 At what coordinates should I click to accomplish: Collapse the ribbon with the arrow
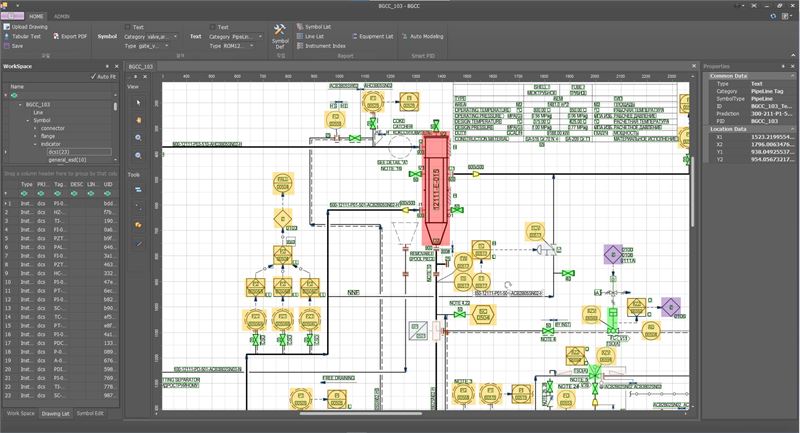[x=793, y=55]
